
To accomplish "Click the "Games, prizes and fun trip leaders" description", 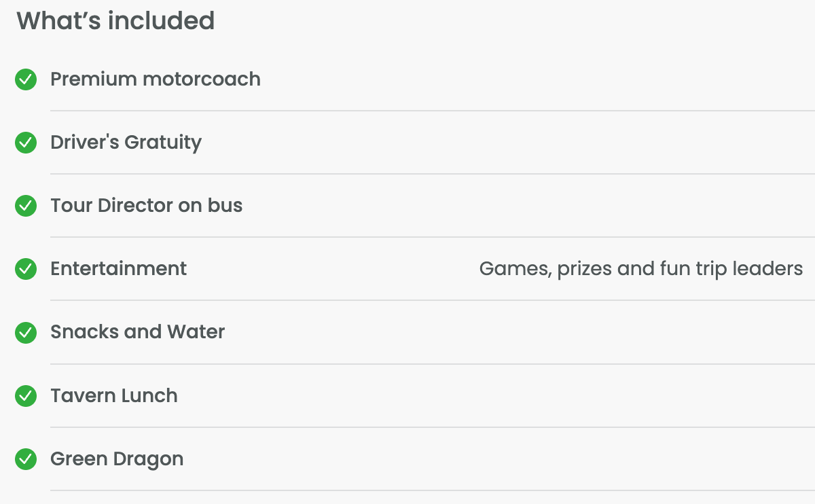I will pyautogui.click(x=641, y=269).
